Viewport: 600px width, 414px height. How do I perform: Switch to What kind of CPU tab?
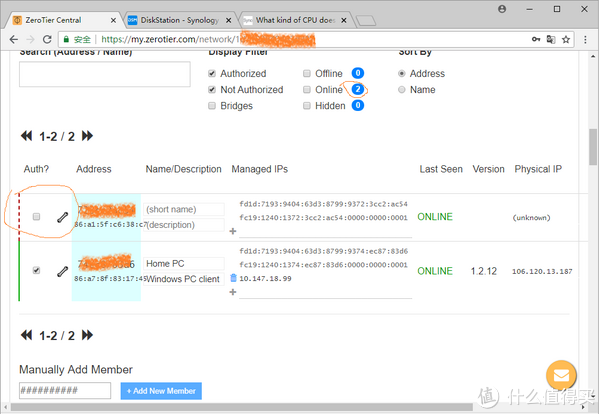tap(295, 20)
